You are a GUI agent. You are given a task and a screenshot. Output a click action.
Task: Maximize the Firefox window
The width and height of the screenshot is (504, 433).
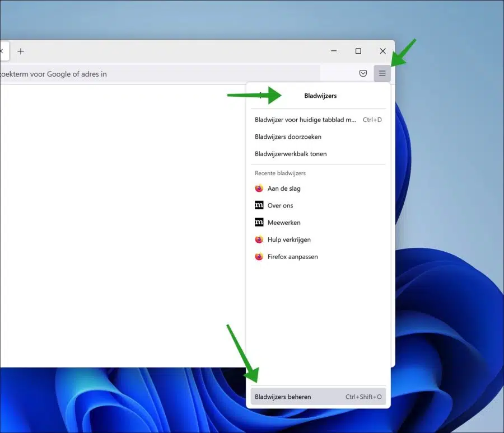point(358,51)
